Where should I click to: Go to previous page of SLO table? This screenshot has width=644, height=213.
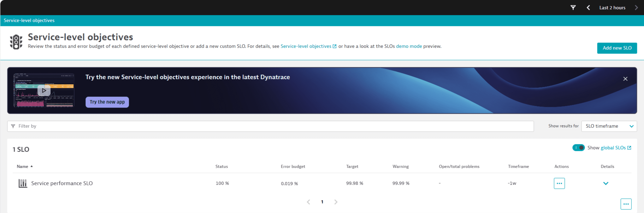[x=308, y=202]
